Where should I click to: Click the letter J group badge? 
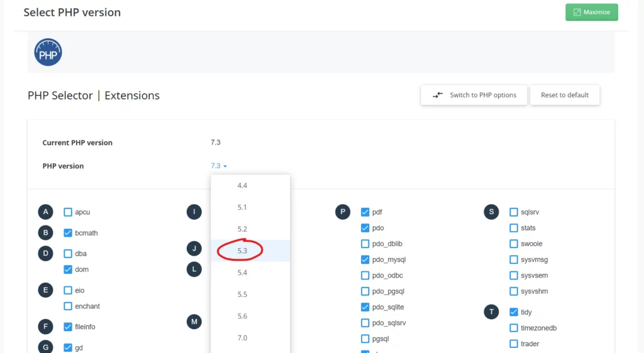[x=194, y=249]
